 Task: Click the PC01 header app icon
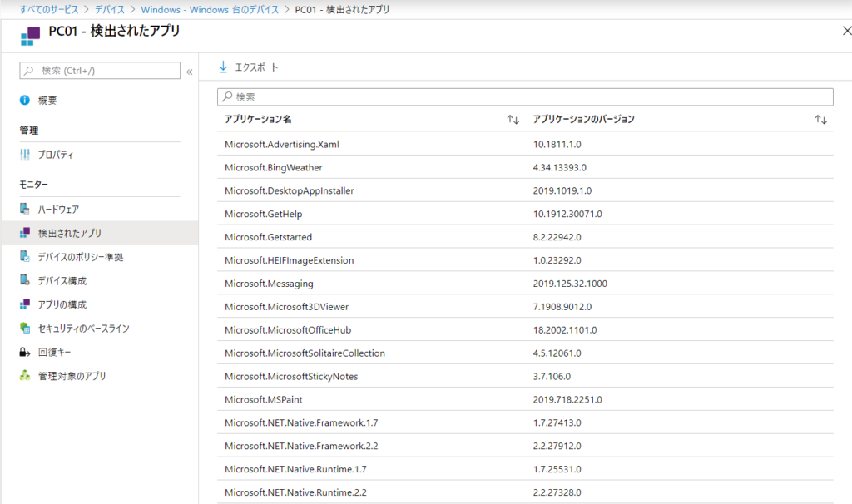(31, 36)
